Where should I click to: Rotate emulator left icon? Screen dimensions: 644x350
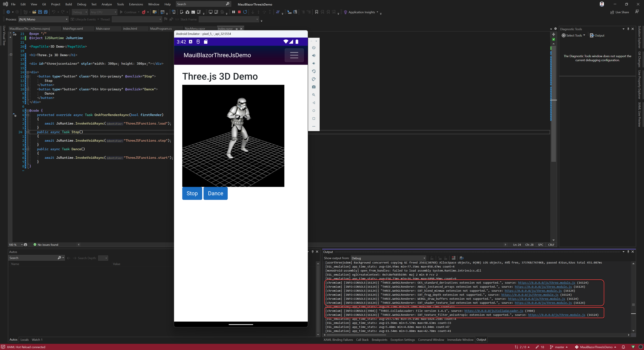point(314,71)
